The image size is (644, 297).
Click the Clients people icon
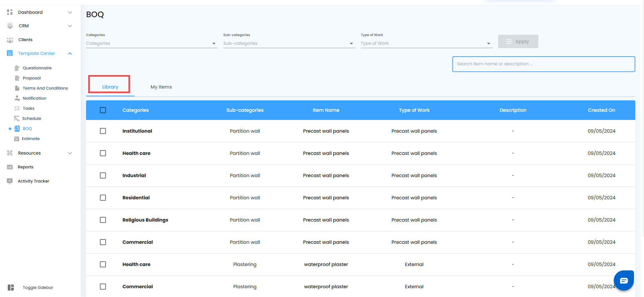[10, 40]
